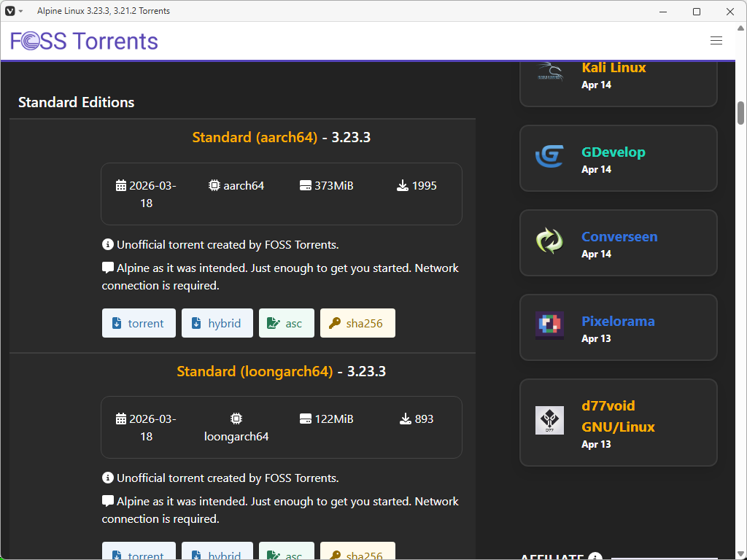This screenshot has width=747, height=560.
Task: Click the chip icon beside aarch64
Action: (x=214, y=185)
